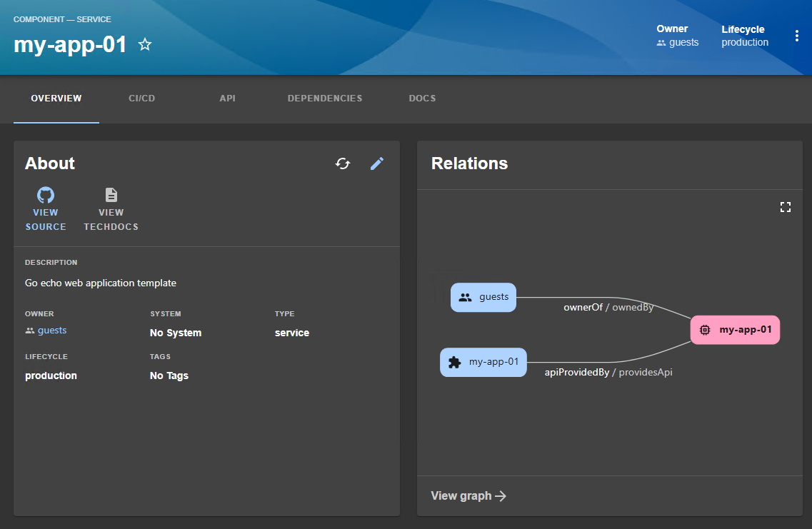Viewport: 812px width, 529px height.
Task: Open the three-dot options menu in header
Action: pos(796,36)
